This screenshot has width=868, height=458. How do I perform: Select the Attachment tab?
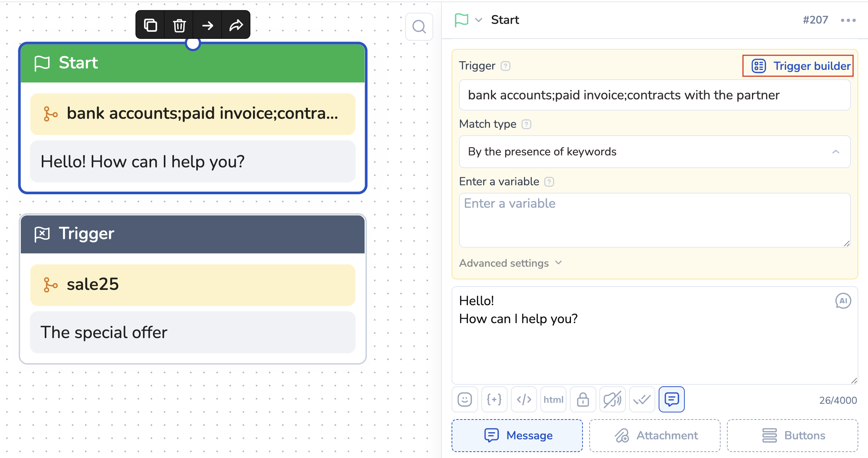tap(655, 435)
